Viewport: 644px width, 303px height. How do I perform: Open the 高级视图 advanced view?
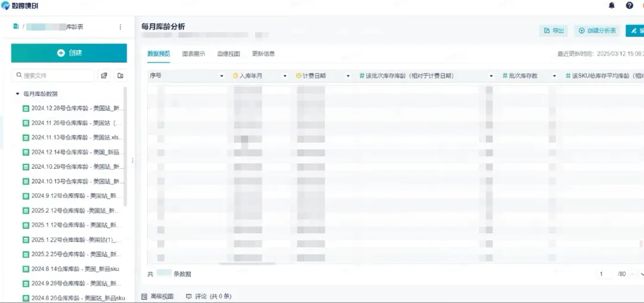pyautogui.click(x=157, y=296)
